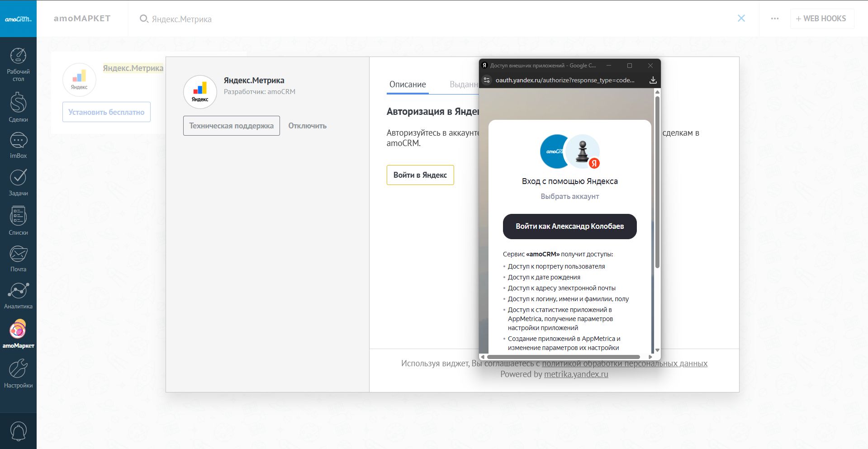
Task: Open Настройки settings in sidebar
Action: point(18,374)
